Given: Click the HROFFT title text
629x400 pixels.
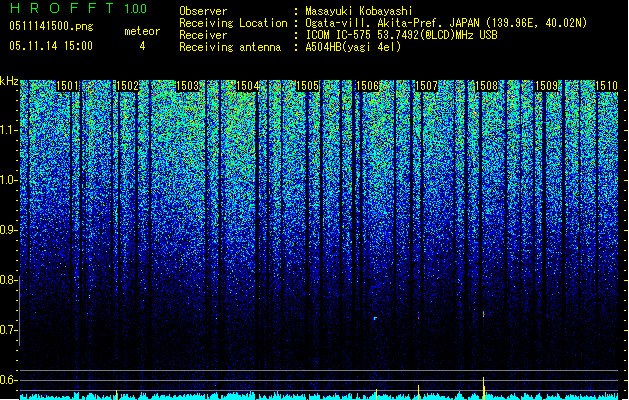Looking at the screenshot, I should pyautogui.click(x=61, y=8).
